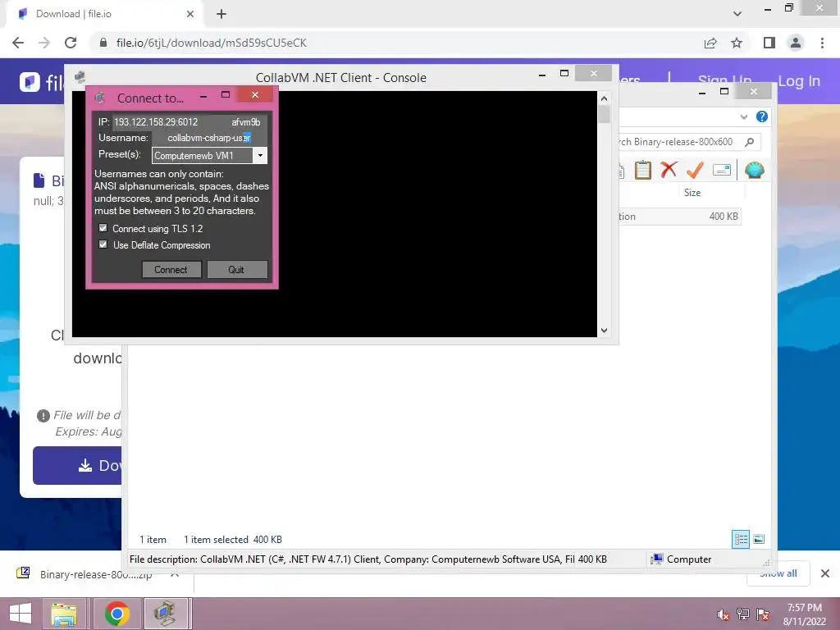840x630 pixels.
Task: Reload the file.io page
Action: coord(71,43)
